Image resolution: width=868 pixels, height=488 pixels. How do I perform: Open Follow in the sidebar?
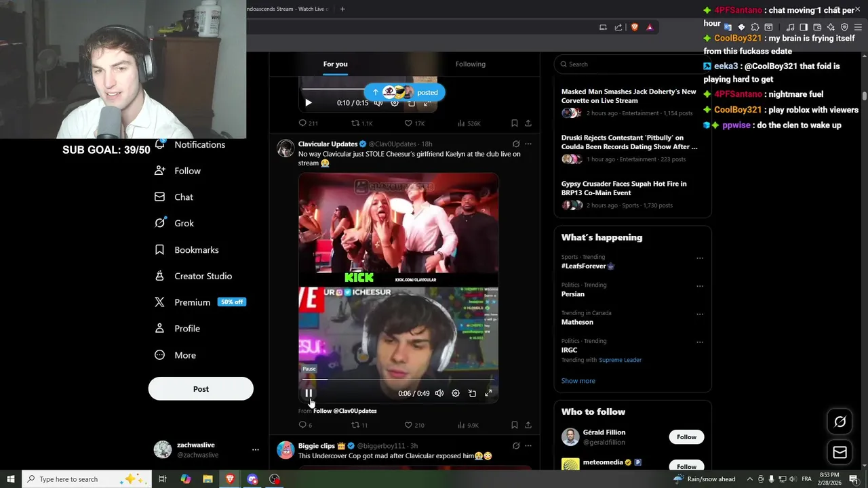click(x=178, y=171)
